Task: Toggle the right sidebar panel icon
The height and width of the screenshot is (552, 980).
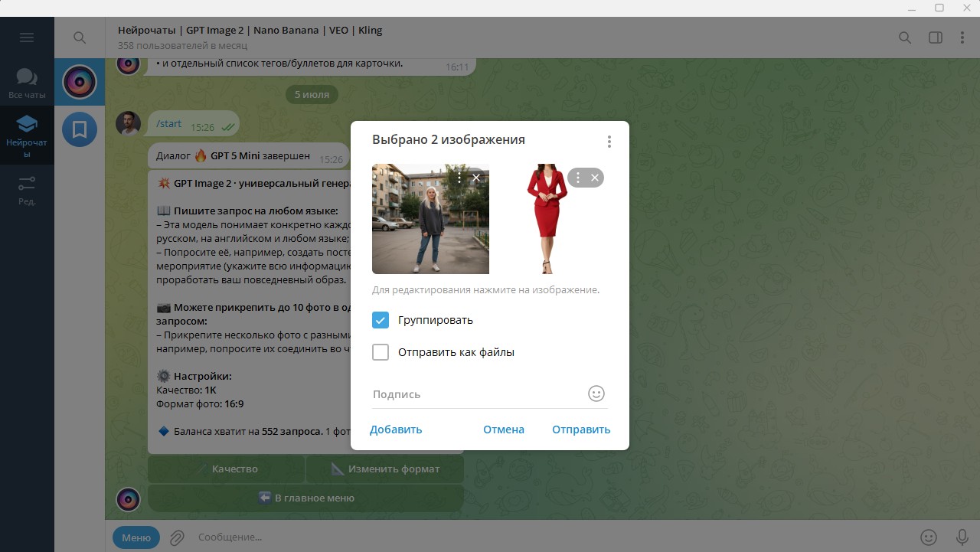Action: coord(935,38)
